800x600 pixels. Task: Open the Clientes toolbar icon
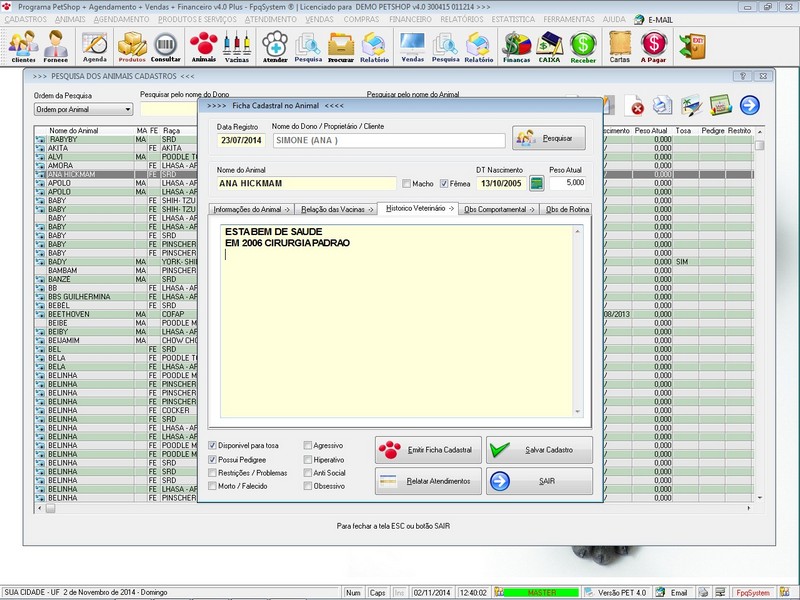click(21, 45)
